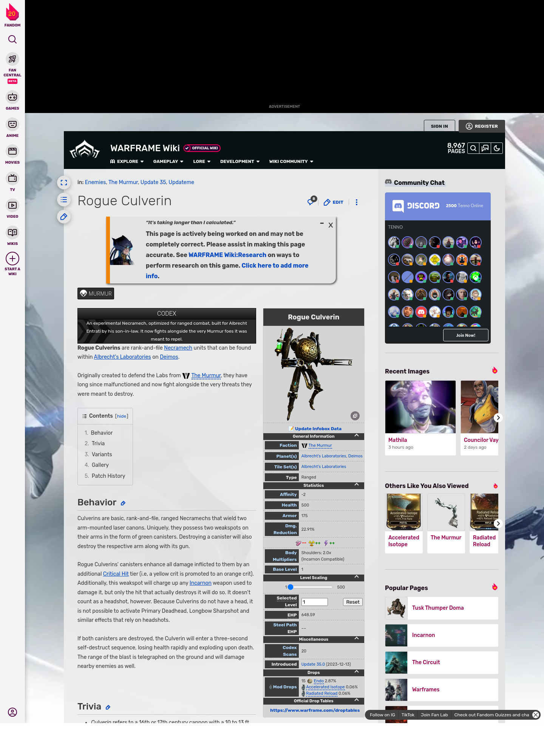Open the sidebar search icon
Screen dimensions: 544x756
12,39
